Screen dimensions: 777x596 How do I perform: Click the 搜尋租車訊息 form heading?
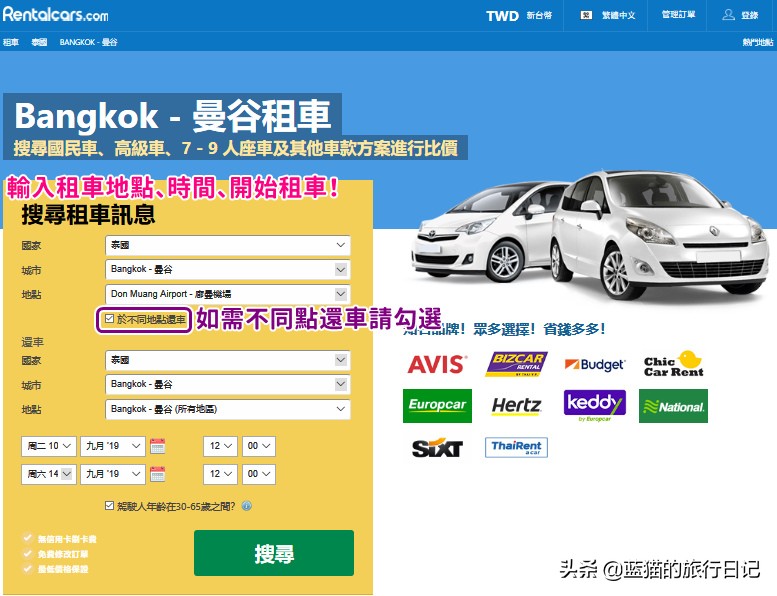pyautogui.click(x=88, y=215)
